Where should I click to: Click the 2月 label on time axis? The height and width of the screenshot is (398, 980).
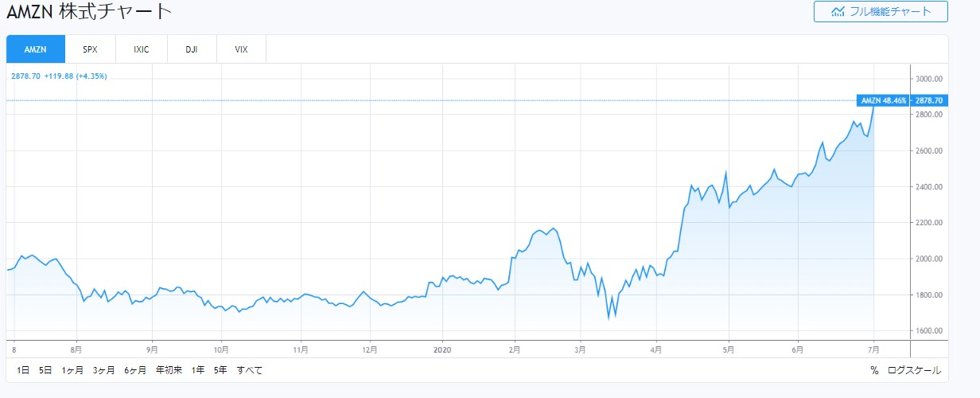515,349
